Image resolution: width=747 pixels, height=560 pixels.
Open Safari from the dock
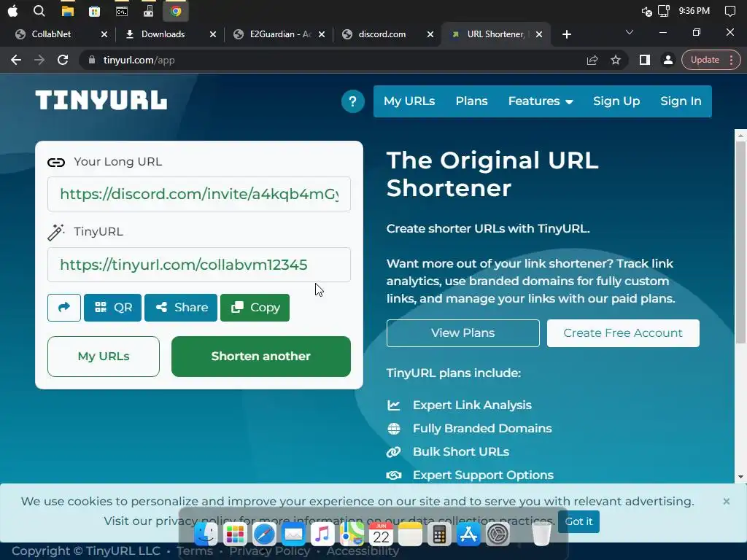click(x=264, y=534)
